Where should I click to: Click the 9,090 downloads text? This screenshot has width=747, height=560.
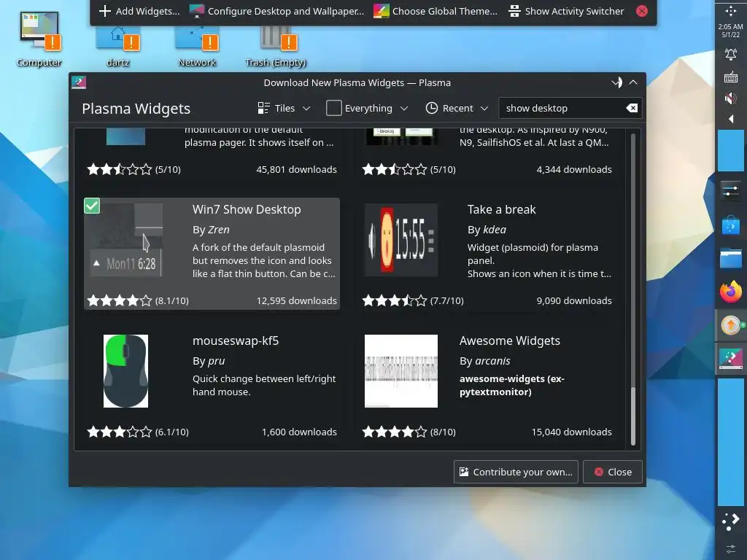(x=574, y=301)
